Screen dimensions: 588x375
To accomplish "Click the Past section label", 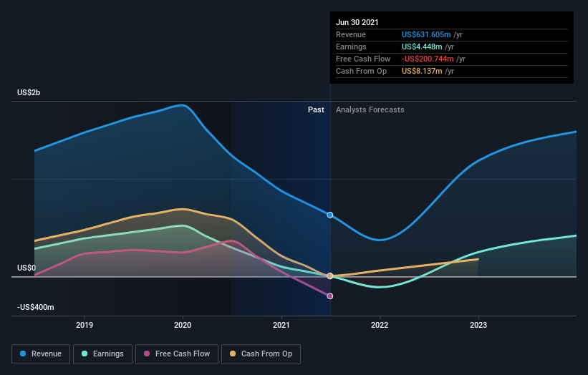I will pos(316,109).
